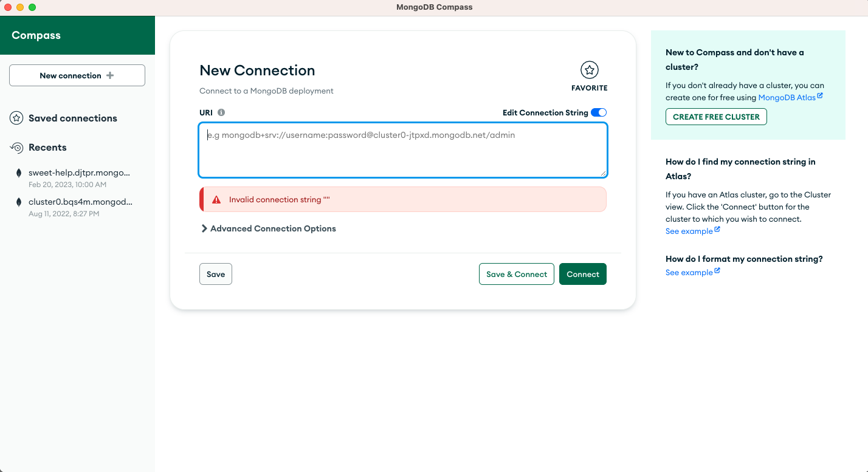Click the Save & Connect button

coord(516,274)
